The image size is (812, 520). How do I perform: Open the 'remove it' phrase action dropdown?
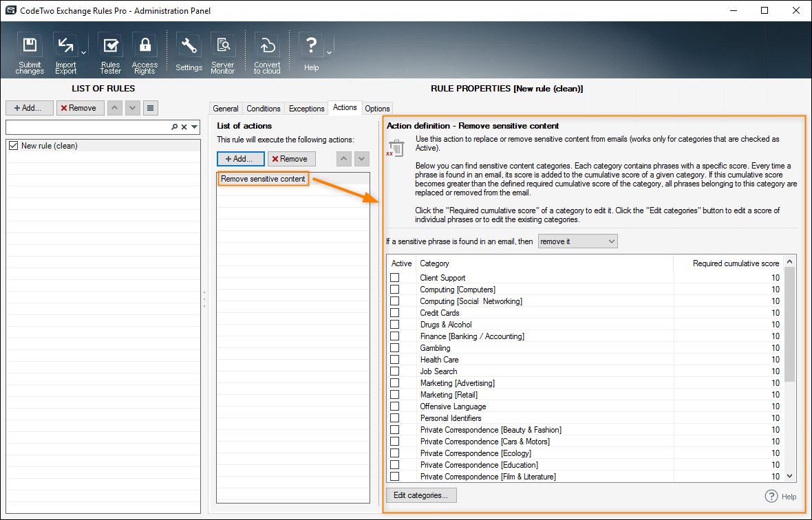coord(577,241)
